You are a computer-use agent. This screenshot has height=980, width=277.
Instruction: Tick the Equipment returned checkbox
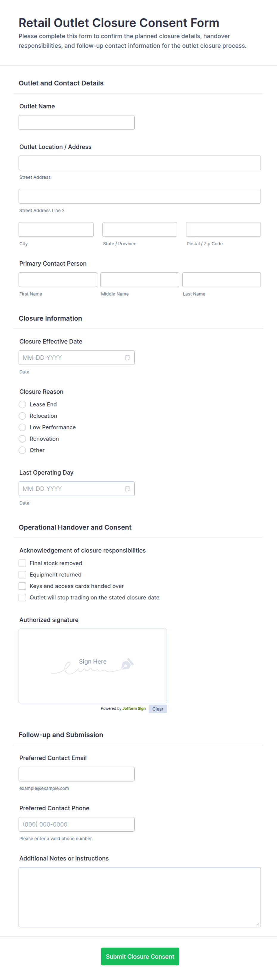22,574
